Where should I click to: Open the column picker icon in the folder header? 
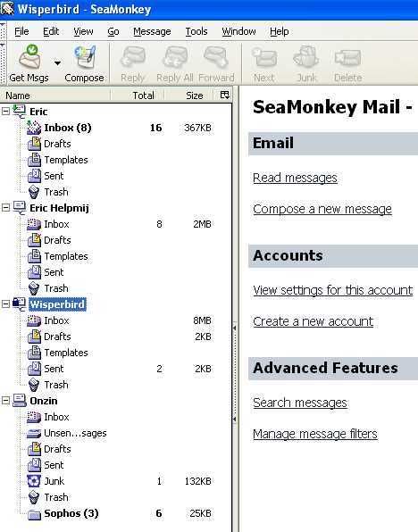coord(225,95)
